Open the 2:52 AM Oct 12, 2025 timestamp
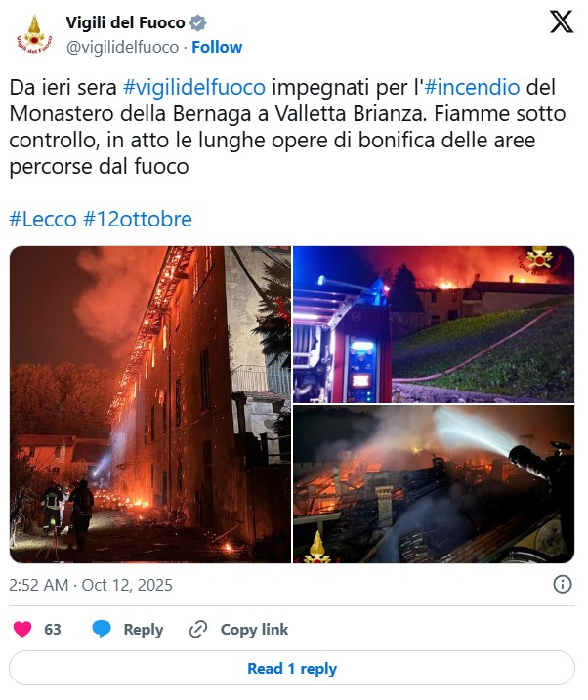Image resolution: width=588 pixels, height=700 pixels. point(91,585)
